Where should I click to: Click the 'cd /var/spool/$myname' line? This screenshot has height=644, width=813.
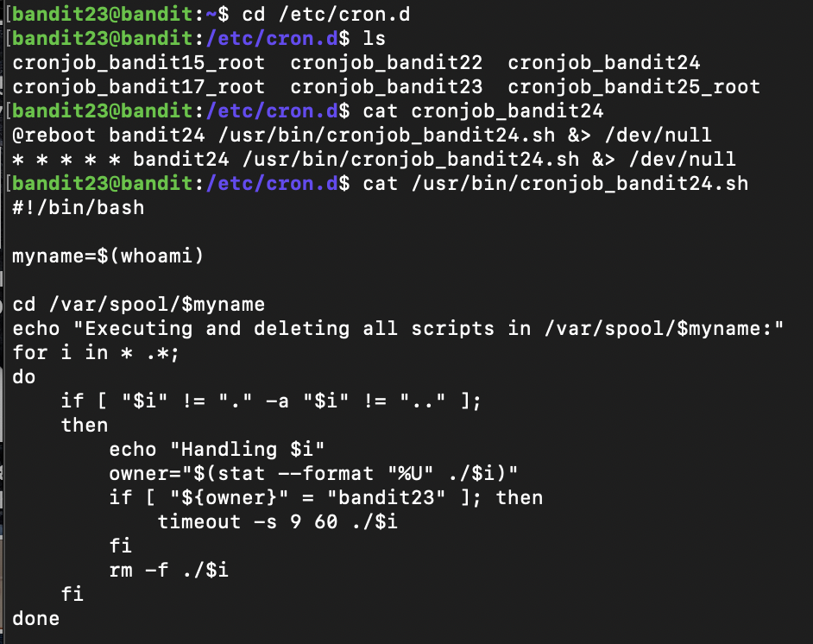[x=138, y=305]
